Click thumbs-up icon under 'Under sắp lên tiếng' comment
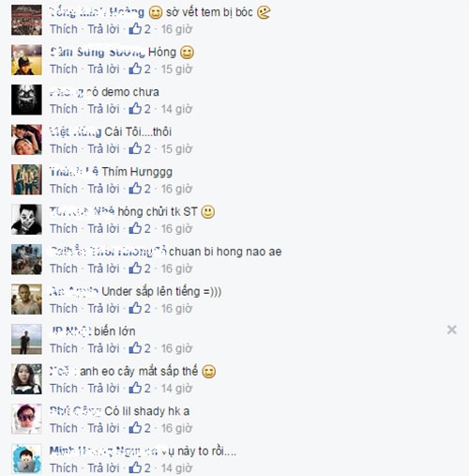469x476 pixels. pos(135,308)
